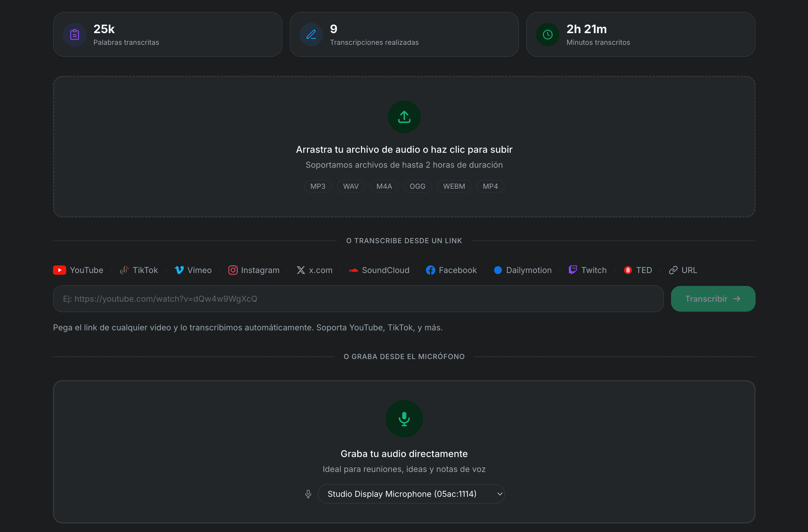Click the Twitch source icon
Viewport: 808px width, 532px height.
(x=587, y=270)
